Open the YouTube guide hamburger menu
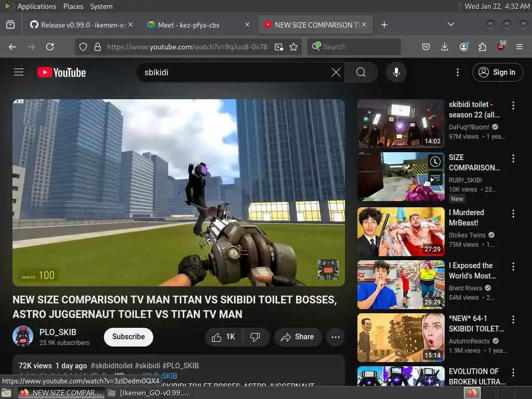 pyautogui.click(x=19, y=72)
